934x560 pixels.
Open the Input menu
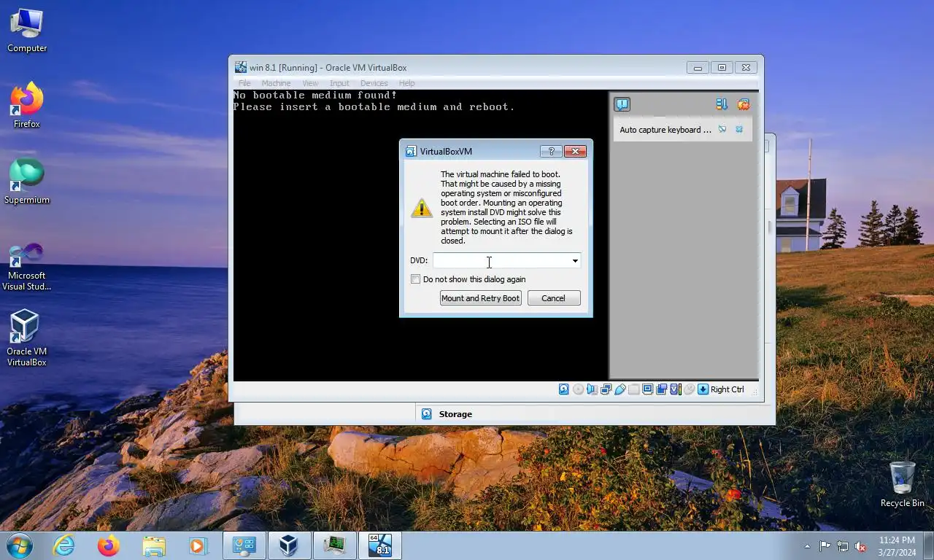coord(339,83)
